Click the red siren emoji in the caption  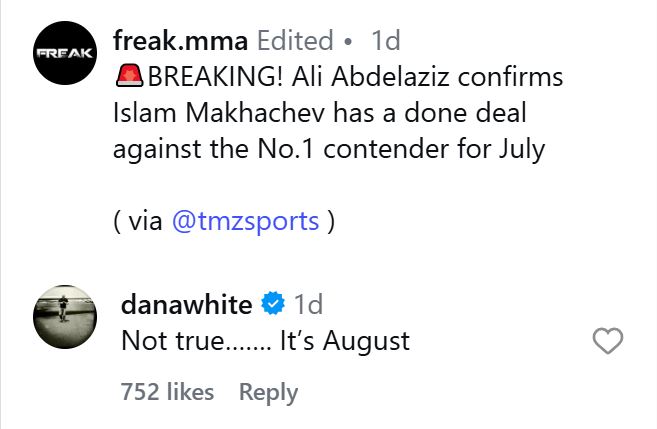click(x=130, y=76)
